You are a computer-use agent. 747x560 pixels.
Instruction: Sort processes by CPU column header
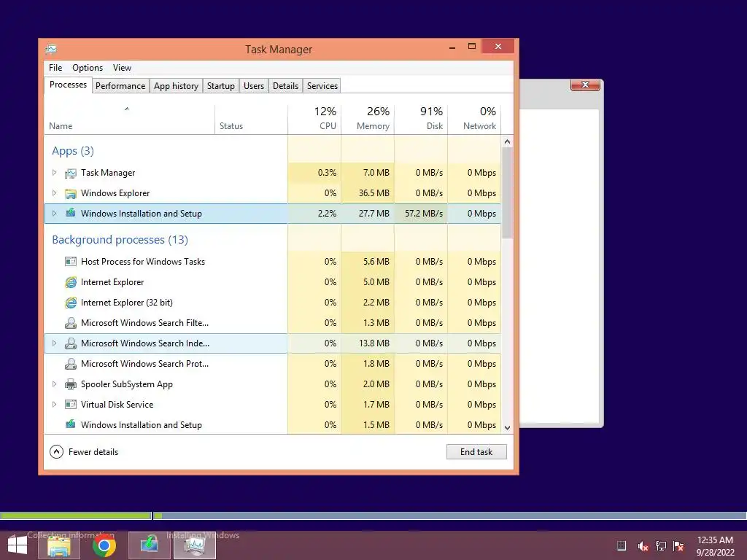pyautogui.click(x=314, y=120)
